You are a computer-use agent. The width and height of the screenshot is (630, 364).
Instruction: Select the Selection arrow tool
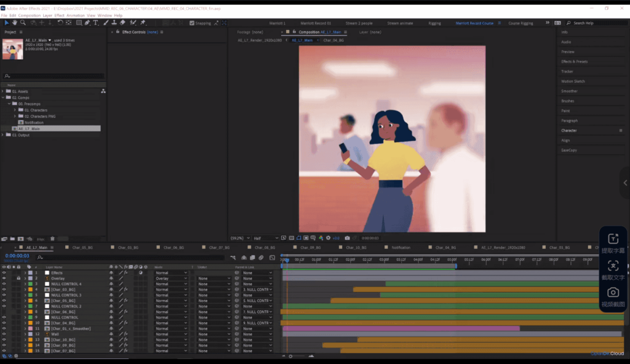click(6, 23)
